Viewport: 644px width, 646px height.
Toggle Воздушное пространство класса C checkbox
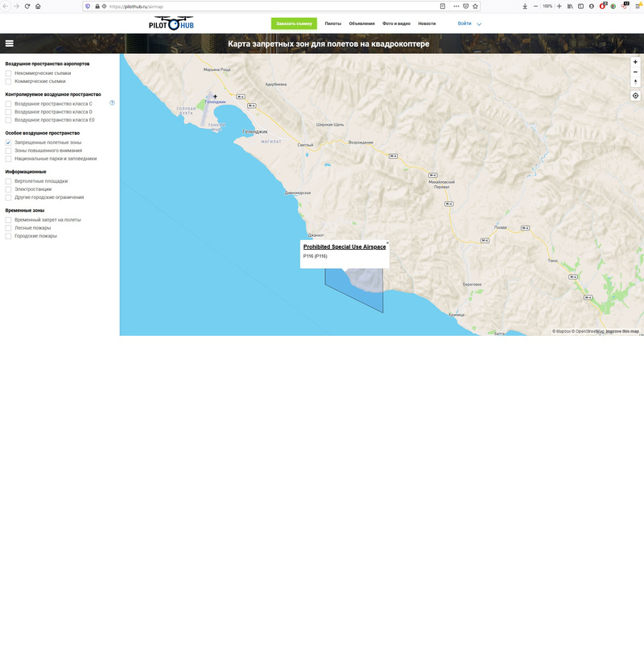click(x=8, y=104)
